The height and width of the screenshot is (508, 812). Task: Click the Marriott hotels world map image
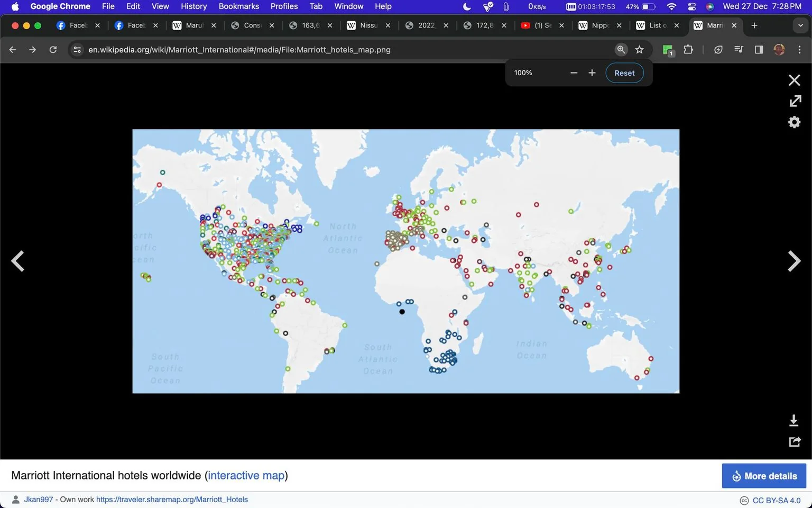point(405,261)
